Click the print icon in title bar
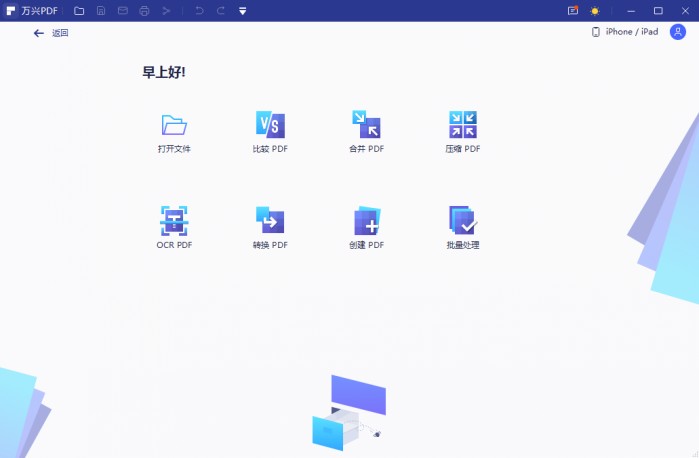Viewport: 699px width, 458px height. point(144,11)
